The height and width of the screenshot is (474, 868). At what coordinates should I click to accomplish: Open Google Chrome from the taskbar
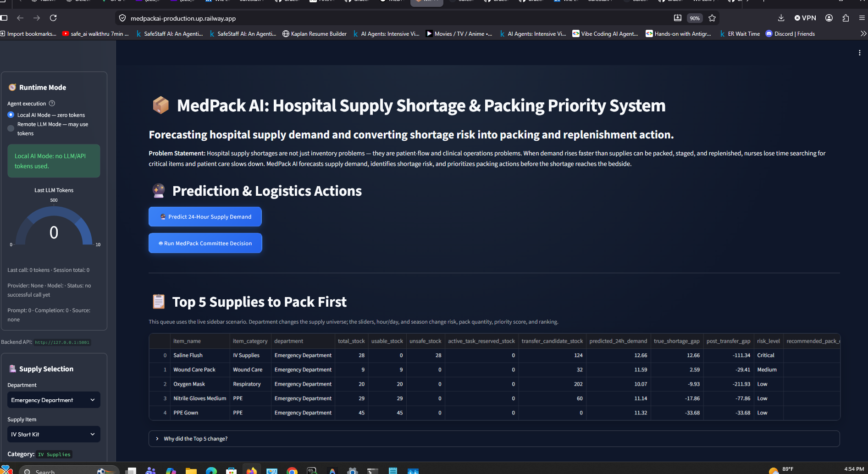pyautogui.click(x=292, y=471)
